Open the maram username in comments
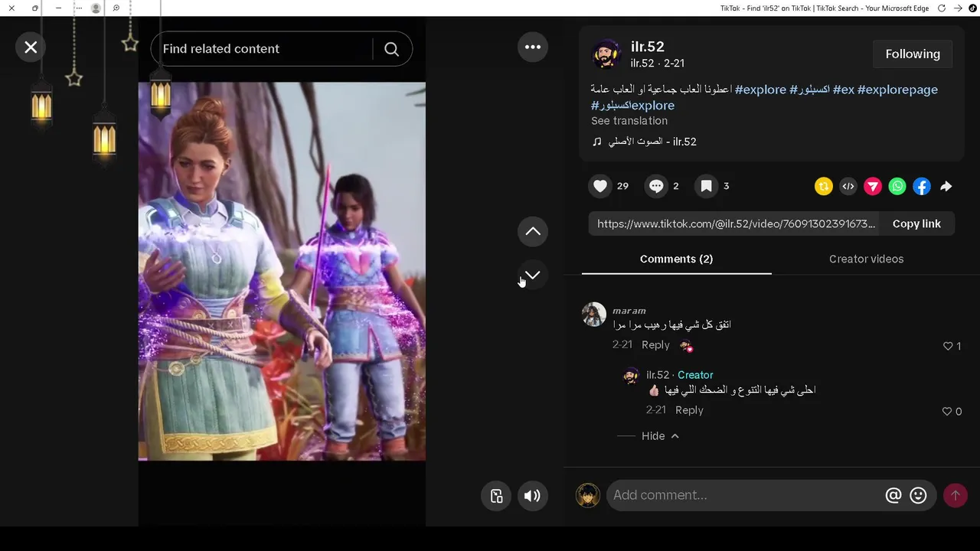The height and width of the screenshot is (551, 980). coord(629,311)
